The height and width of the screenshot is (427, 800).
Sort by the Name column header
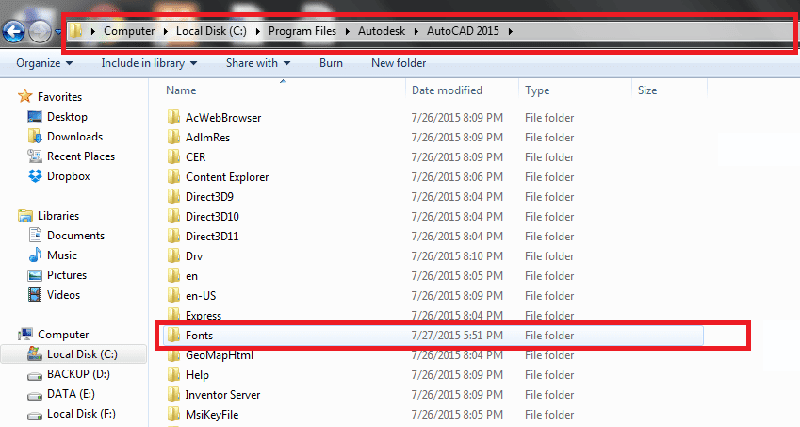181,90
